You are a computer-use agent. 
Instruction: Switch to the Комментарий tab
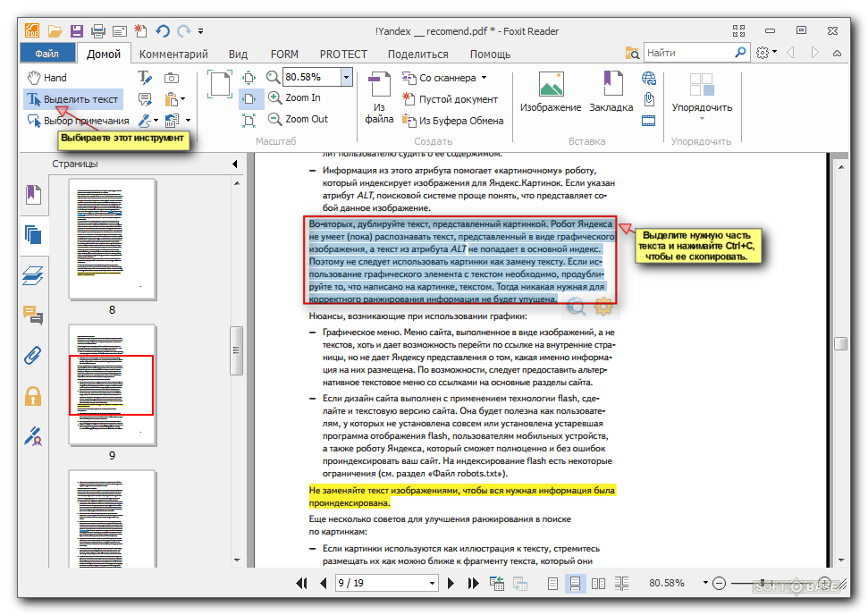pos(173,55)
